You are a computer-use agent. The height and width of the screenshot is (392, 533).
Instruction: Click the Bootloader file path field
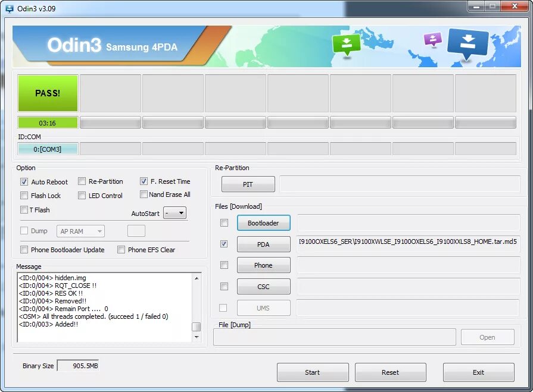409,222
